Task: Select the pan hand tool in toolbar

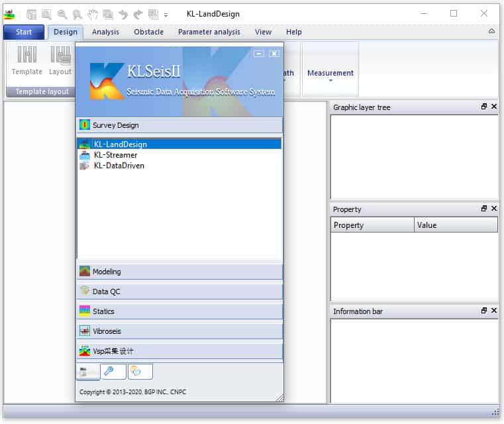Action: coord(93,14)
